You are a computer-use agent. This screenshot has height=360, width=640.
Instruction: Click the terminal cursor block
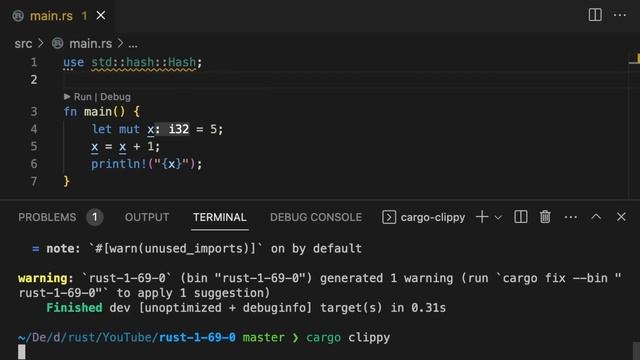(x=22, y=352)
